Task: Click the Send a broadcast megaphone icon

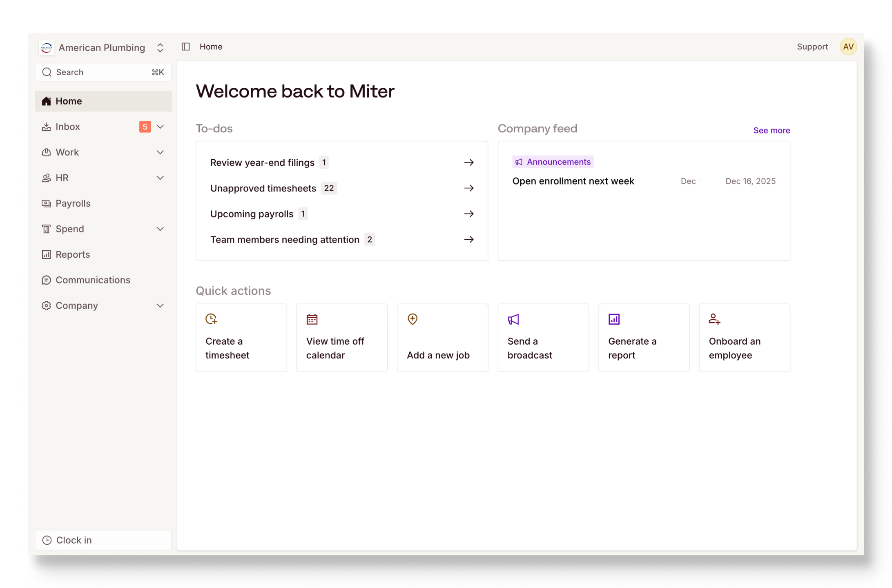Action: point(513,319)
